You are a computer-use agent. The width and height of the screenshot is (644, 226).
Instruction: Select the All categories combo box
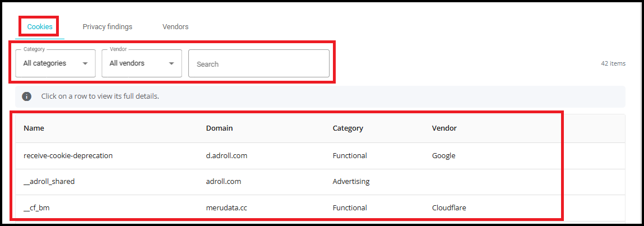point(55,63)
